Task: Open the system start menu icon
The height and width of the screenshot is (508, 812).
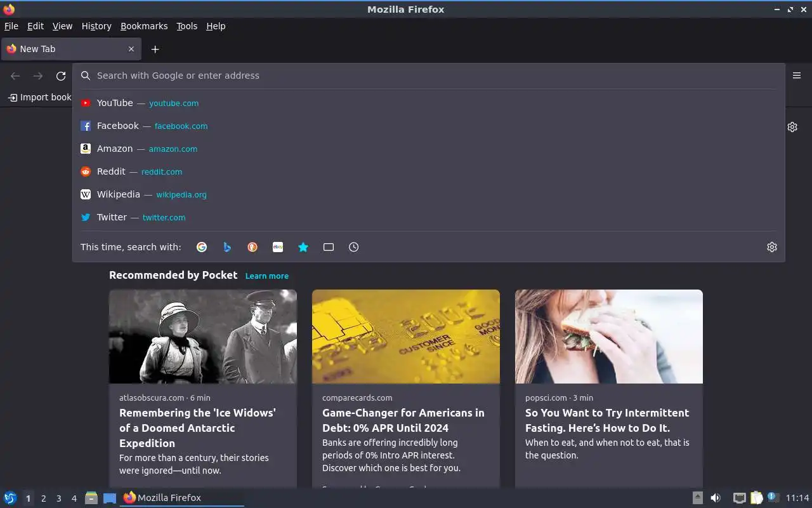Action: pos(10,498)
